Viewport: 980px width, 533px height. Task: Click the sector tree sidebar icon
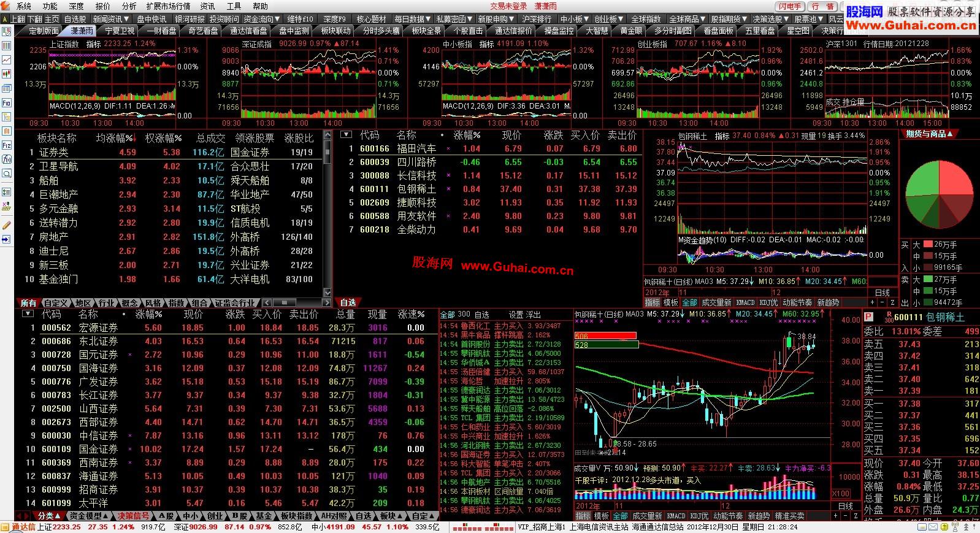[x=7, y=117]
